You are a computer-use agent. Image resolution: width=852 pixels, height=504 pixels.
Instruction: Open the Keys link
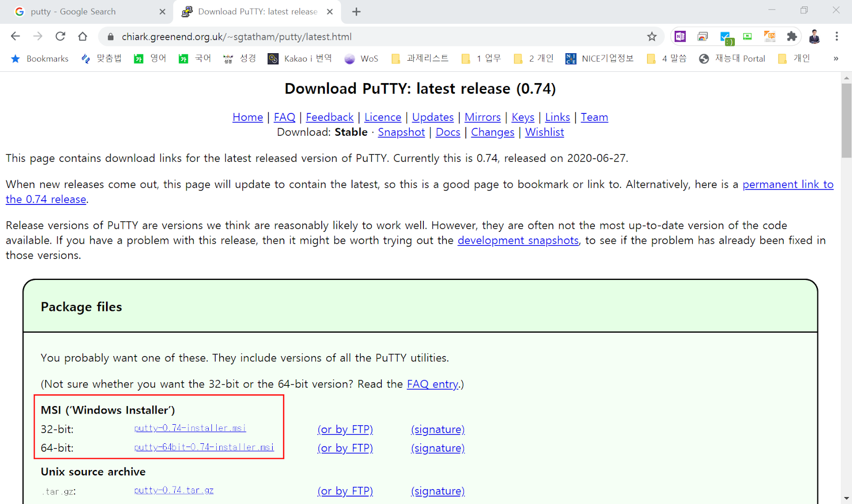pyautogui.click(x=523, y=117)
